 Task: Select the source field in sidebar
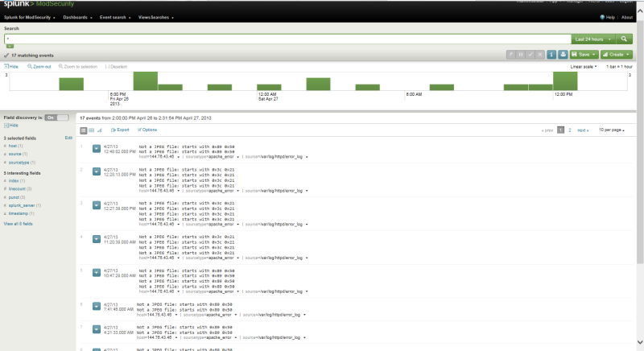point(14,154)
